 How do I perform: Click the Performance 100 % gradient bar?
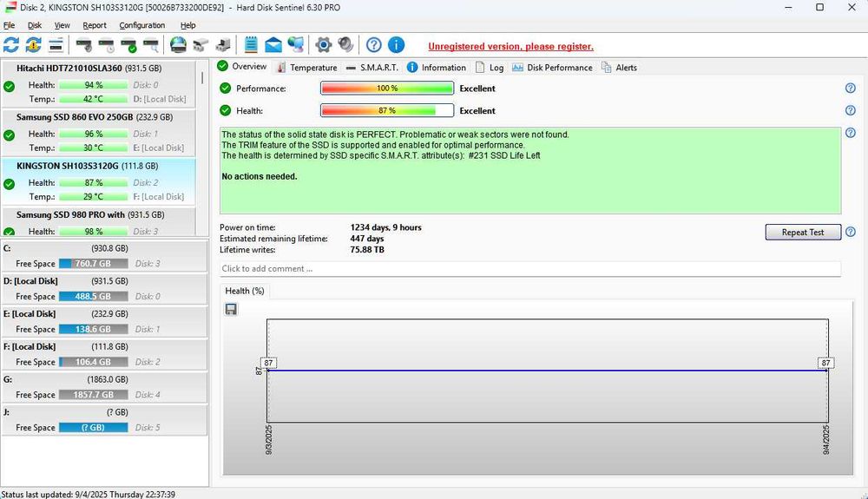[387, 88]
